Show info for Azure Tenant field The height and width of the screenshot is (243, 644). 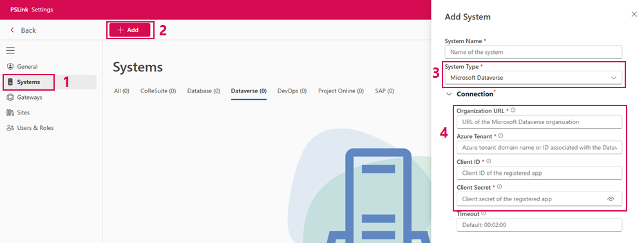click(x=500, y=136)
